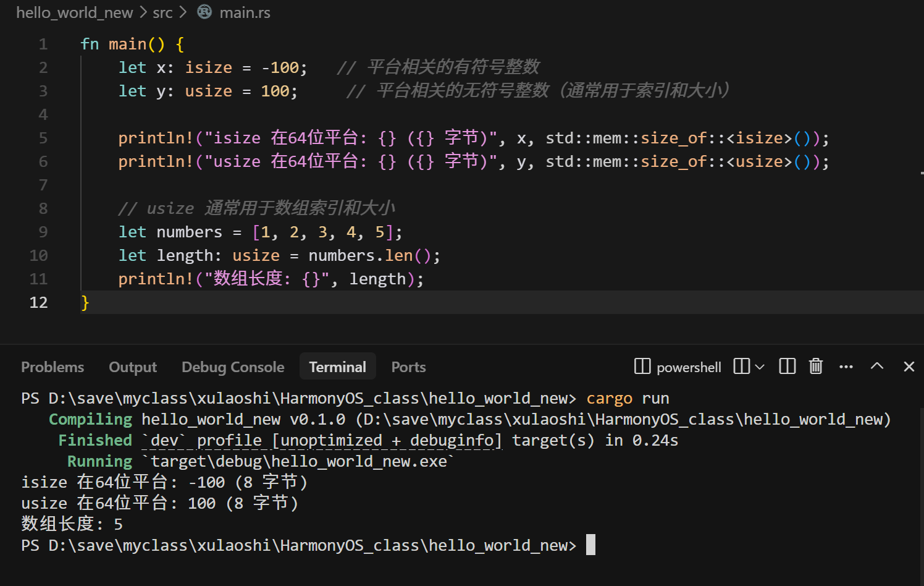Click line number 1 in the gutter

[x=43, y=44]
